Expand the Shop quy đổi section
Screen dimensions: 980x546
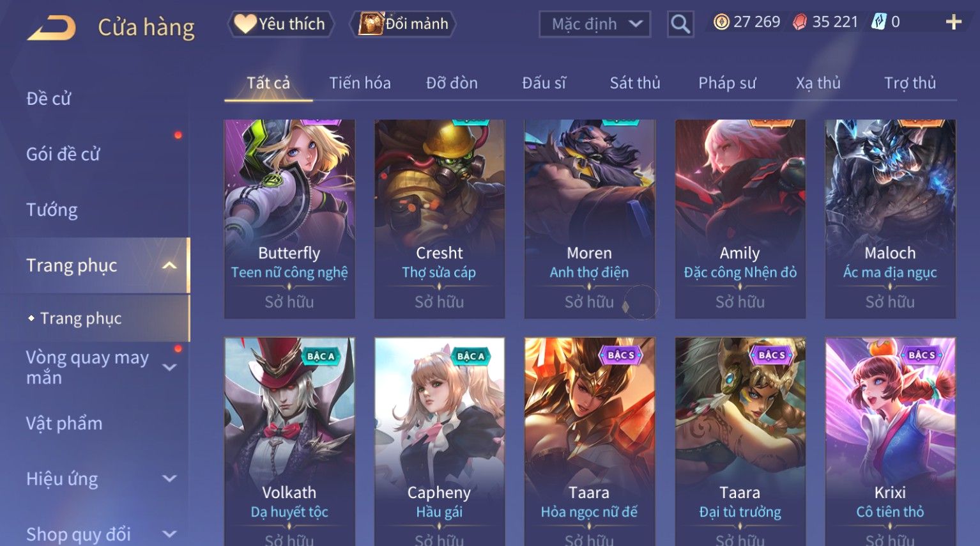tap(169, 534)
